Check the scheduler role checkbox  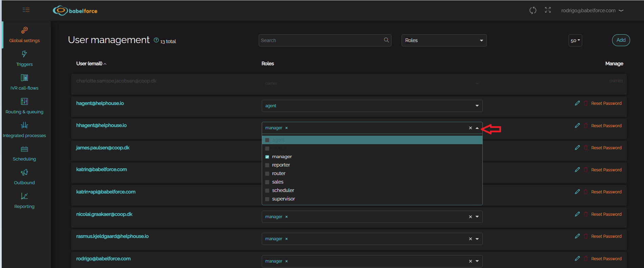[x=267, y=191]
